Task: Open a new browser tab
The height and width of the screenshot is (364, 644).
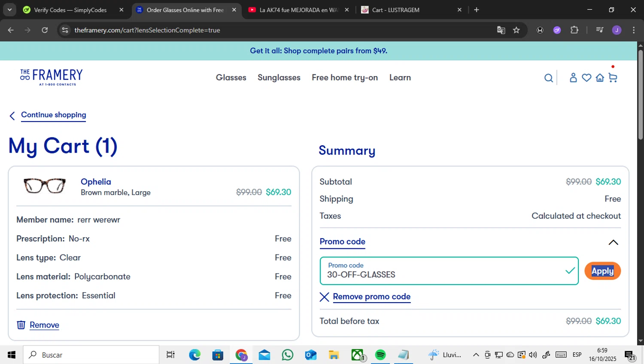Action: tap(476, 10)
